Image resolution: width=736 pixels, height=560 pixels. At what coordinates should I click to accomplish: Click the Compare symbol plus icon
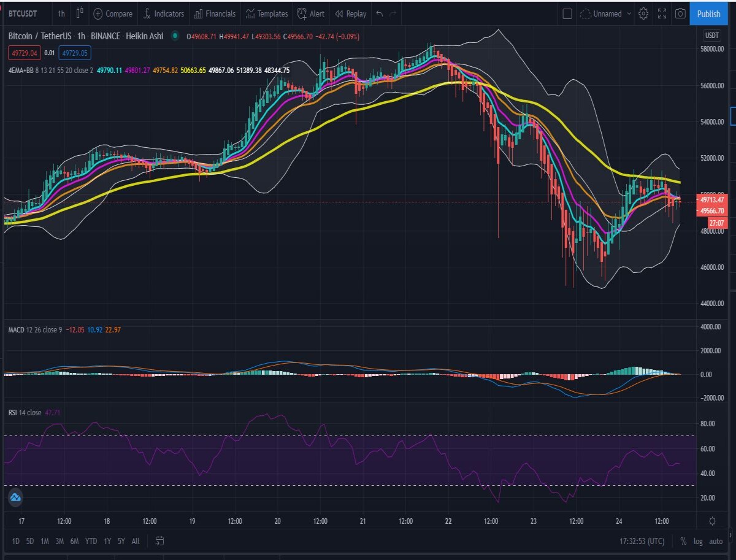pos(98,13)
